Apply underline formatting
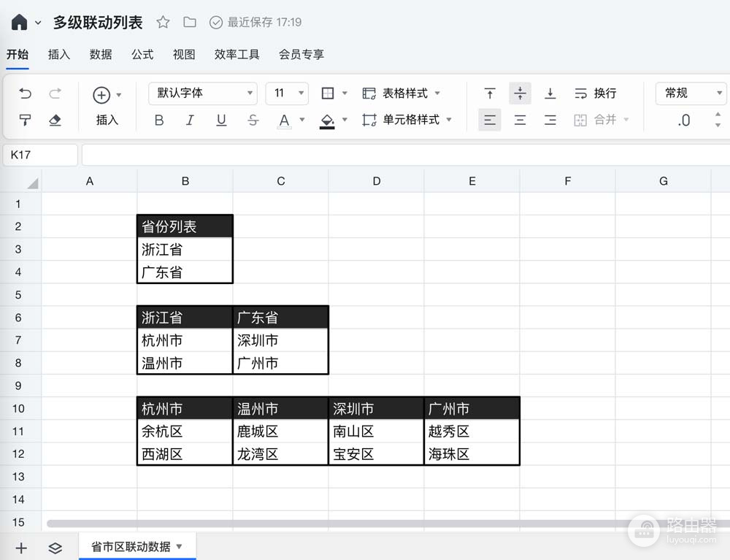The image size is (730, 560). 222,120
